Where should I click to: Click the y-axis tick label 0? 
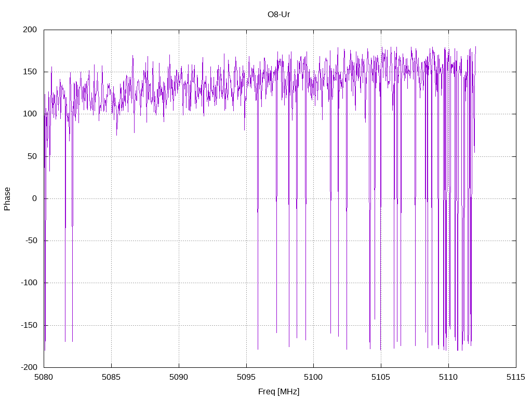point(35,198)
